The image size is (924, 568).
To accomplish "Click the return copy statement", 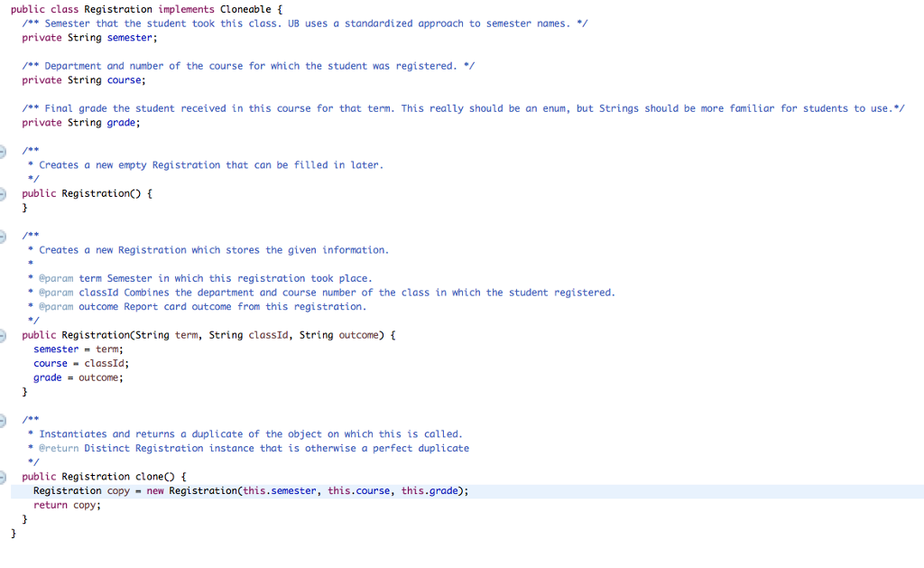I will (x=69, y=505).
